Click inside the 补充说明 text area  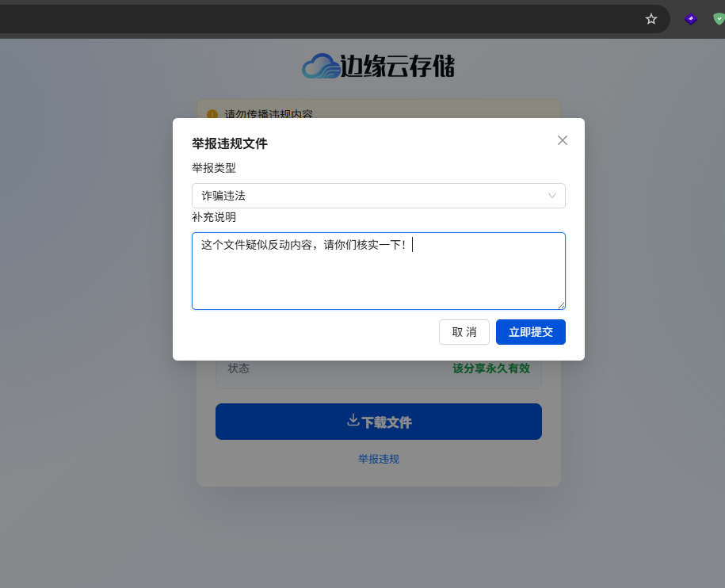(379, 271)
